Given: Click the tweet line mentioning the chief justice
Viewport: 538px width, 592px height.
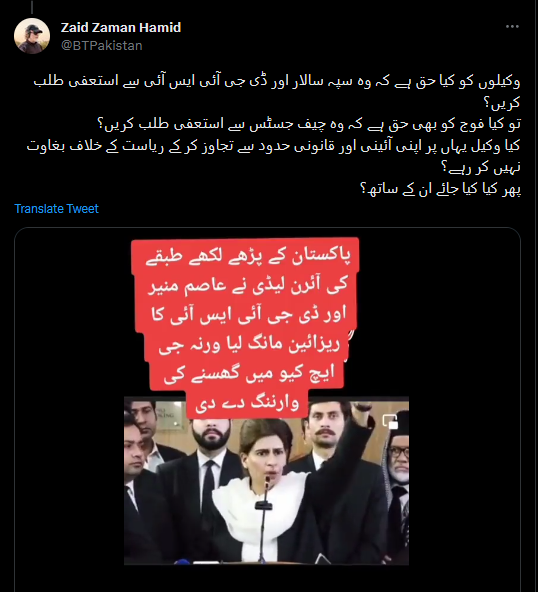Looking at the screenshot, I should pyautogui.click(x=309, y=124).
